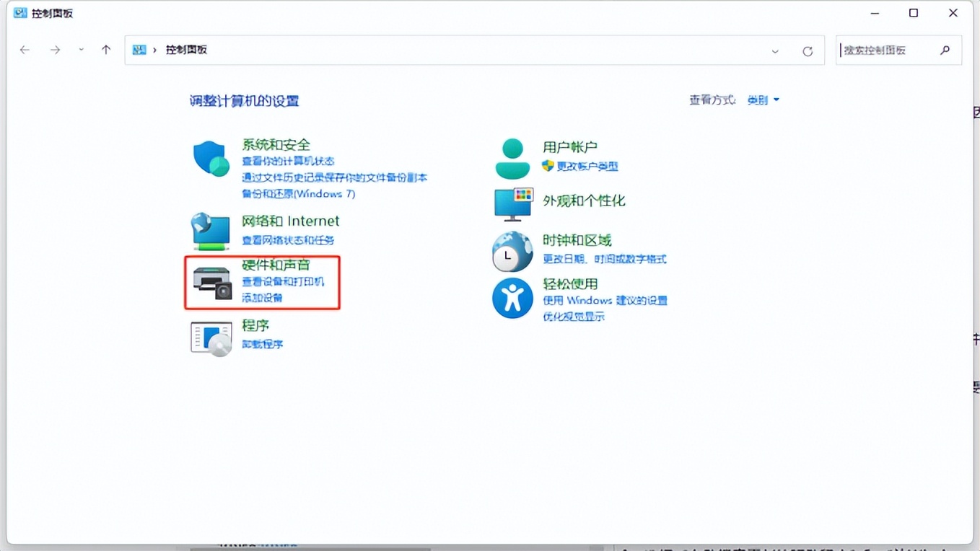Open 系统和安全 shield icon
Viewport: 980px width, 551px height.
[x=210, y=159]
